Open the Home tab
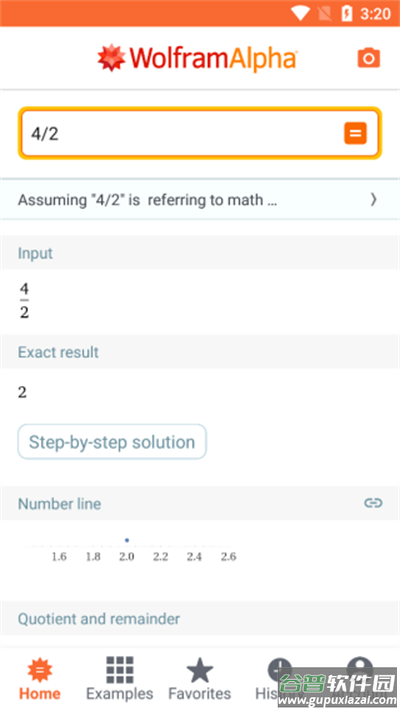Viewport: 400px width, 710px height. click(39, 679)
